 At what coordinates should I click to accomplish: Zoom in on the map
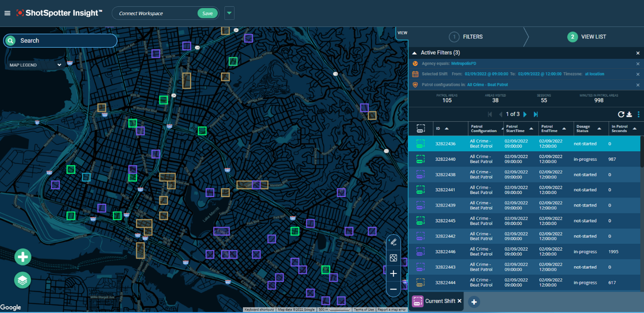point(393,274)
